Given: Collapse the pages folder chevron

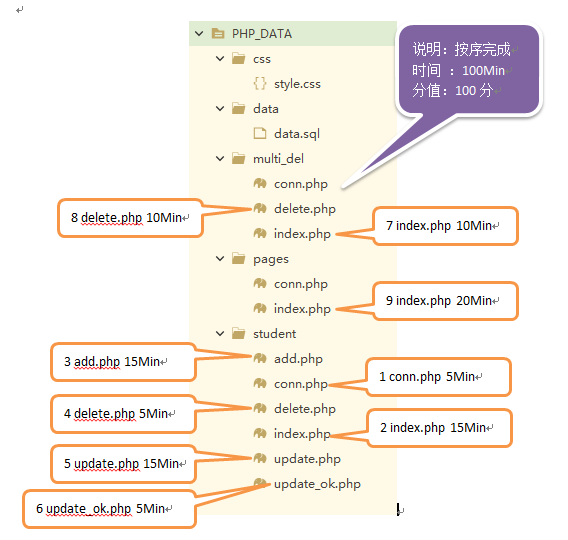Looking at the screenshot, I should coord(220,259).
